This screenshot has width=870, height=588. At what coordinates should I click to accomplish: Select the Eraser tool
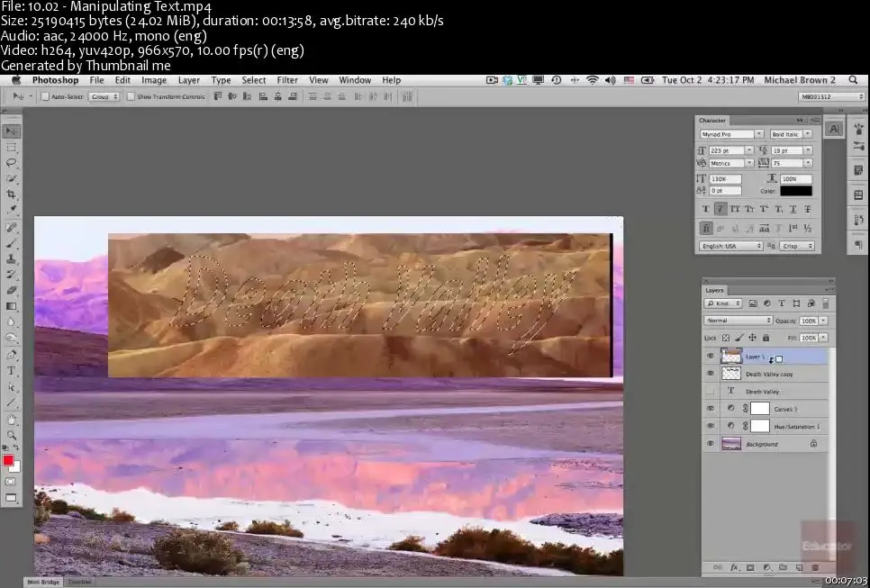point(11,290)
